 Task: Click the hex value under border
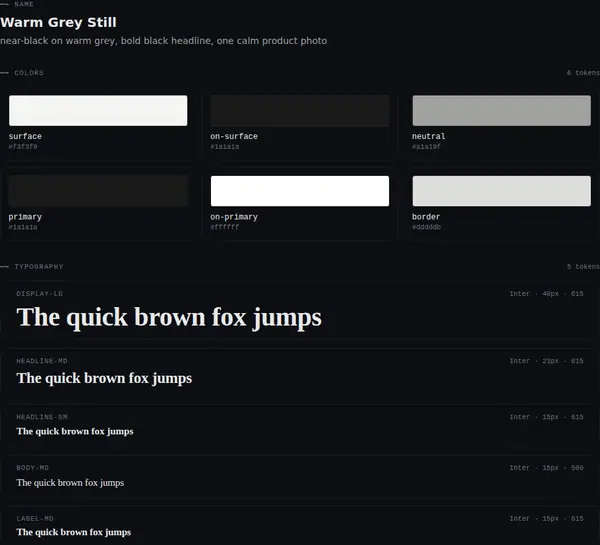click(x=426, y=227)
